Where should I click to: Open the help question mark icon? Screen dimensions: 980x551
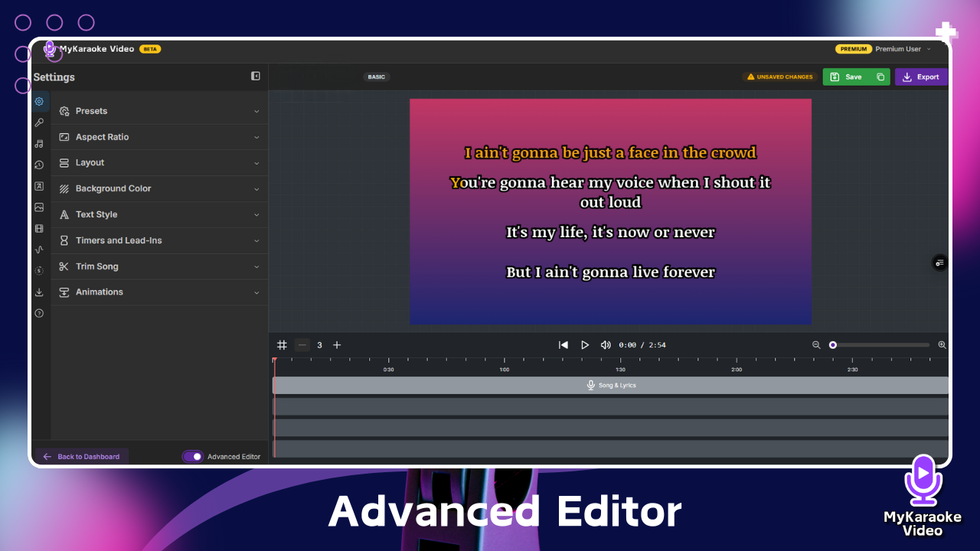pyautogui.click(x=39, y=313)
